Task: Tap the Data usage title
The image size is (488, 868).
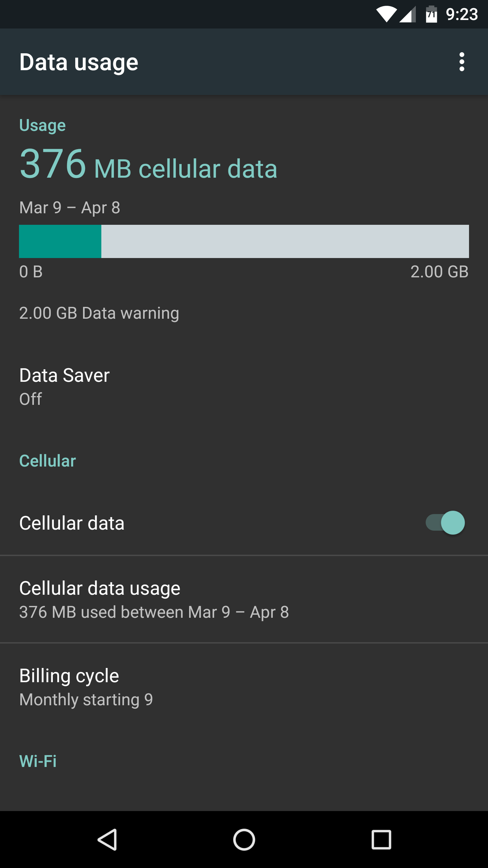Action: click(79, 62)
